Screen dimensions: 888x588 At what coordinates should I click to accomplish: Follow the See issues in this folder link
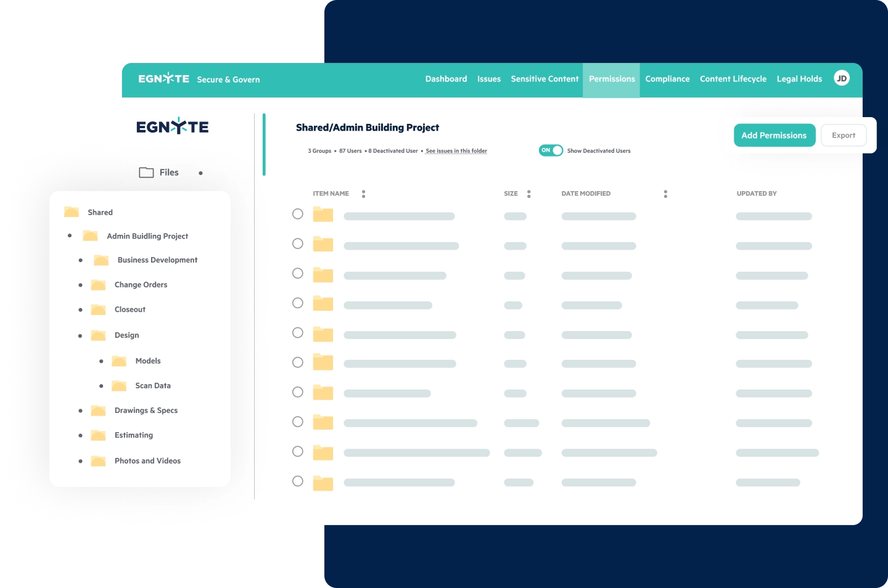[456, 150]
